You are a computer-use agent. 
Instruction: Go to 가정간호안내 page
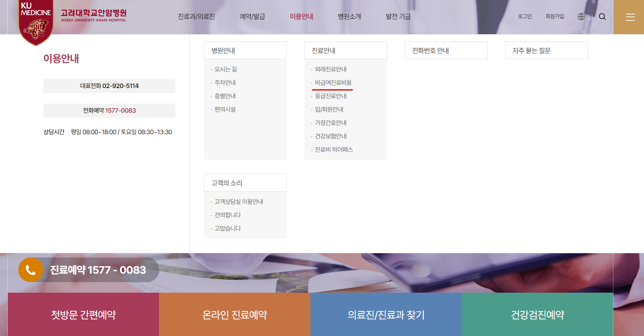(331, 123)
